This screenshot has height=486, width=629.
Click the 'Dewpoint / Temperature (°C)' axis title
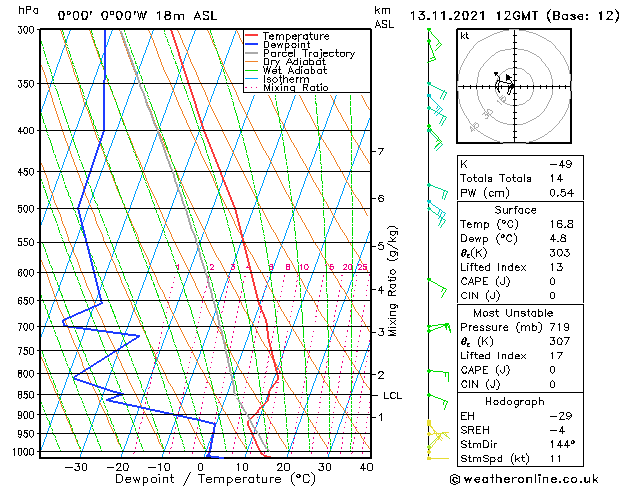point(215,479)
